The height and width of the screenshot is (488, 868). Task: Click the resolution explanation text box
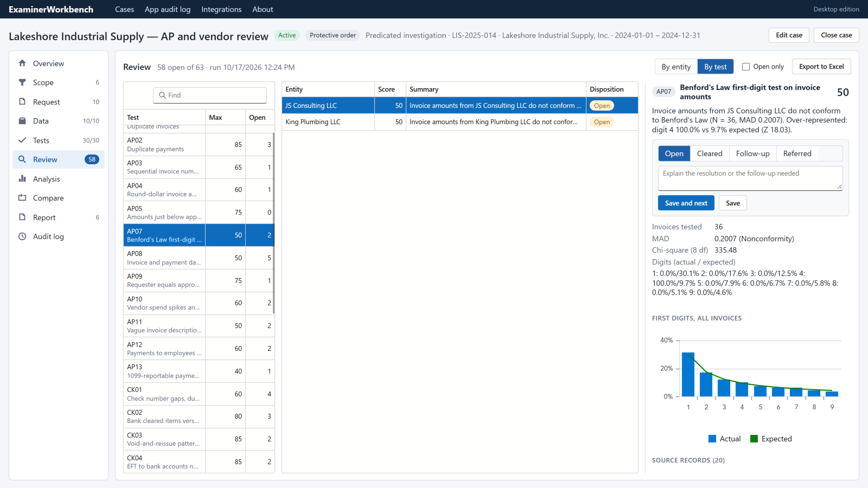coord(750,178)
